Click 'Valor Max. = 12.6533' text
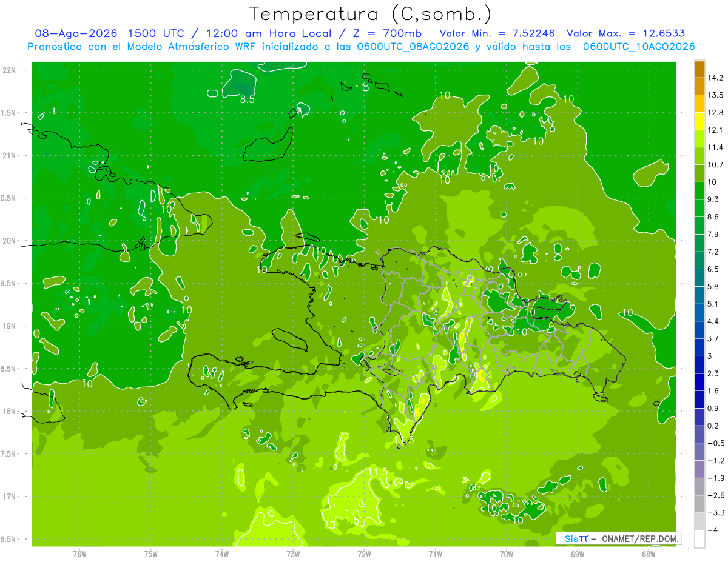Image resolution: width=728 pixels, height=562 pixels. click(625, 33)
